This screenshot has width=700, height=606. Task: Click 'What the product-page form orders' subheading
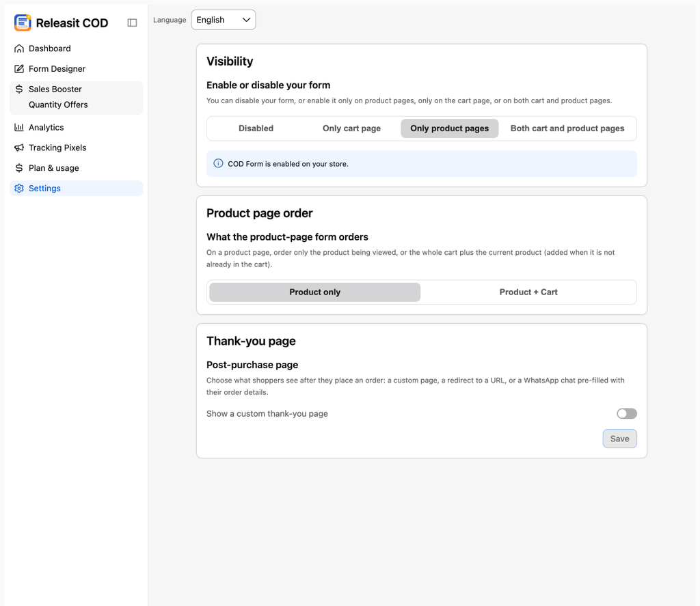[x=287, y=237]
